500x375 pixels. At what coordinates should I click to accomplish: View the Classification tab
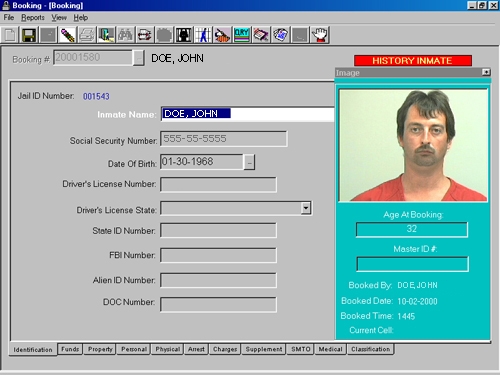click(x=370, y=349)
